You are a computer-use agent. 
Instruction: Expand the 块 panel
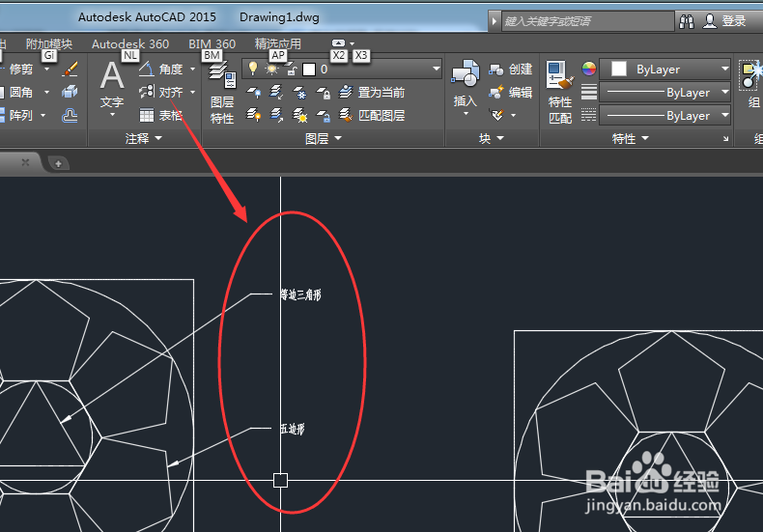coord(492,139)
